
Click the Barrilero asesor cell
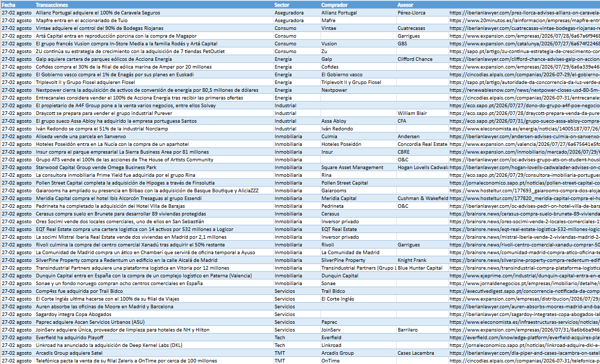point(423,330)
